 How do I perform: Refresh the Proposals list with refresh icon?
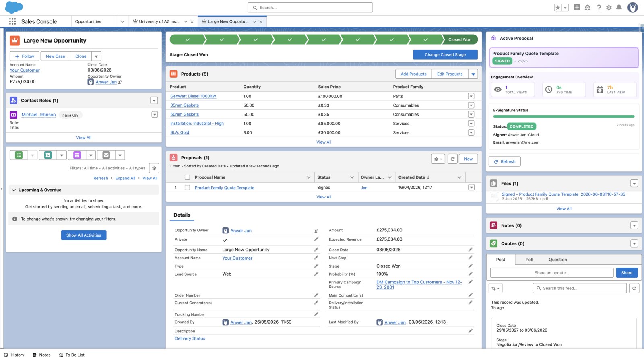coord(453,159)
